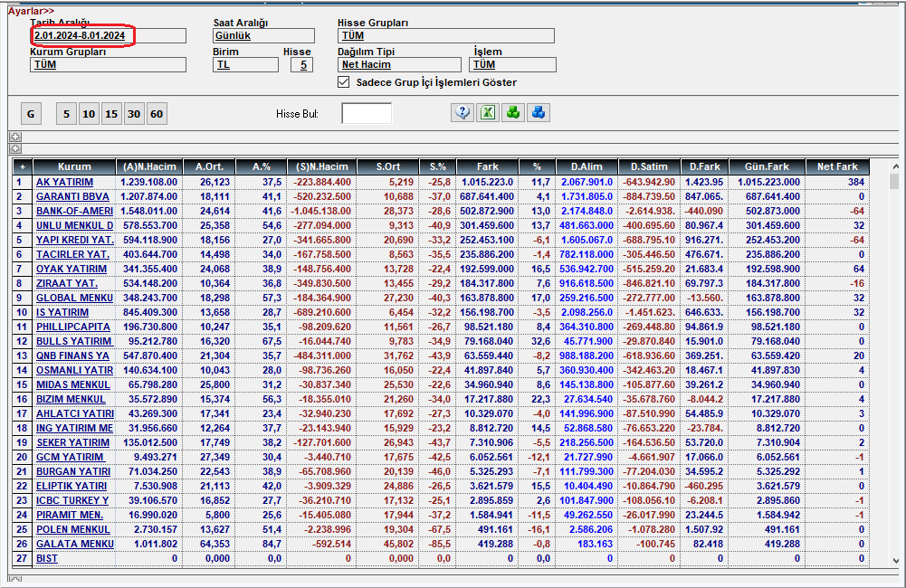Open the Dağılım Tipi Net Hacim selector
Image resolution: width=906 pixels, height=588 pixels.
(x=400, y=65)
